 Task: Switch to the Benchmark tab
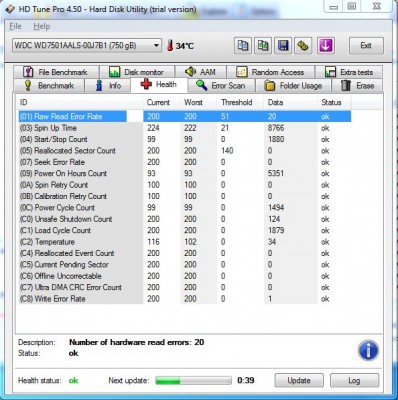[x=49, y=86]
